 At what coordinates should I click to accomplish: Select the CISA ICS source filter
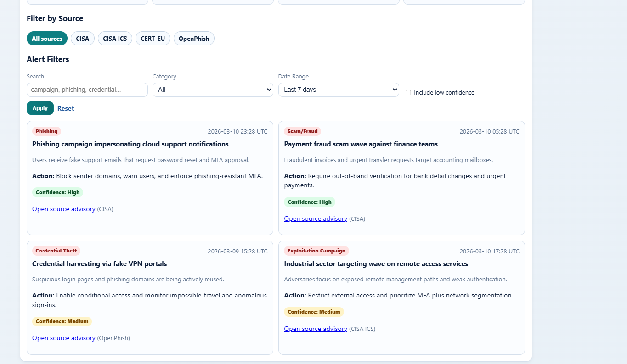click(115, 38)
